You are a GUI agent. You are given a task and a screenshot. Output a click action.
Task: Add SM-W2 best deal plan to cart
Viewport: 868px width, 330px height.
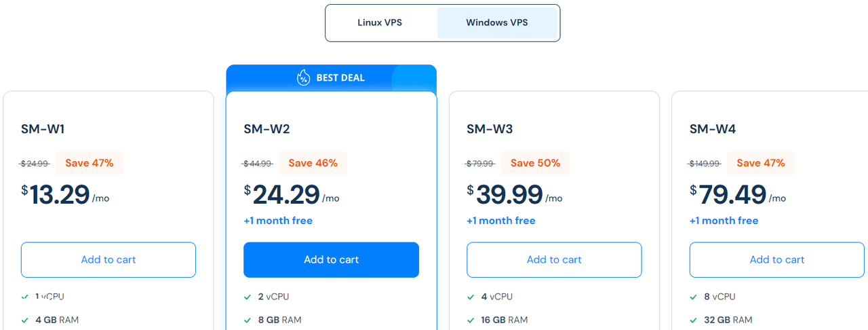[x=332, y=260]
